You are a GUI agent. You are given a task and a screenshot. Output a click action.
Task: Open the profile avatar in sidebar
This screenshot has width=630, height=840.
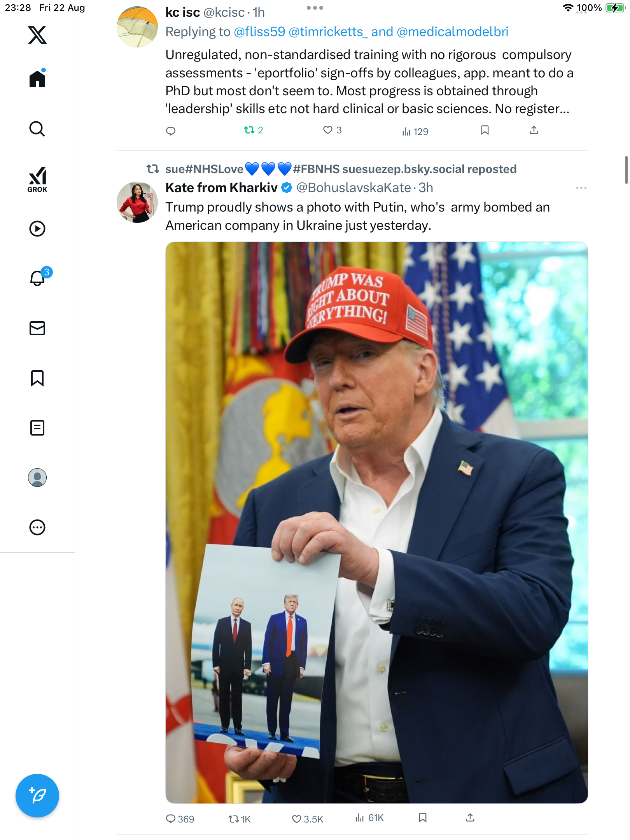37,478
